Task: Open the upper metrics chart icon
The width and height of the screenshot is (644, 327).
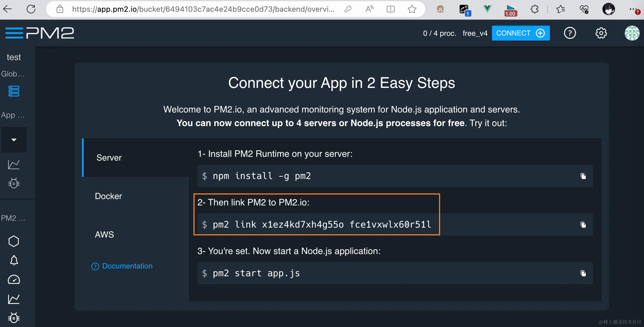Action: click(14, 164)
